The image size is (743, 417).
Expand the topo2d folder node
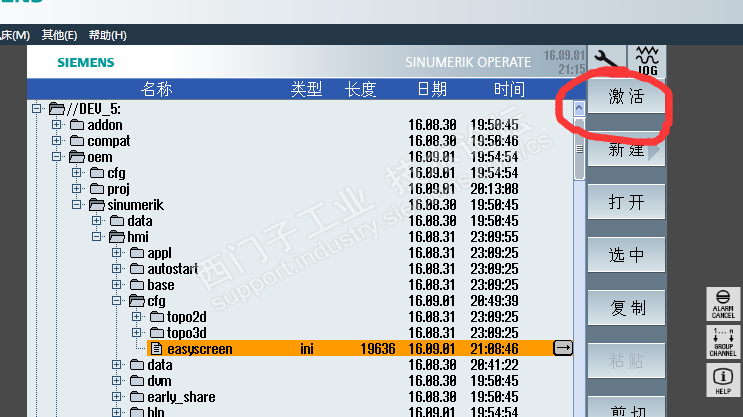click(x=136, y=317)
